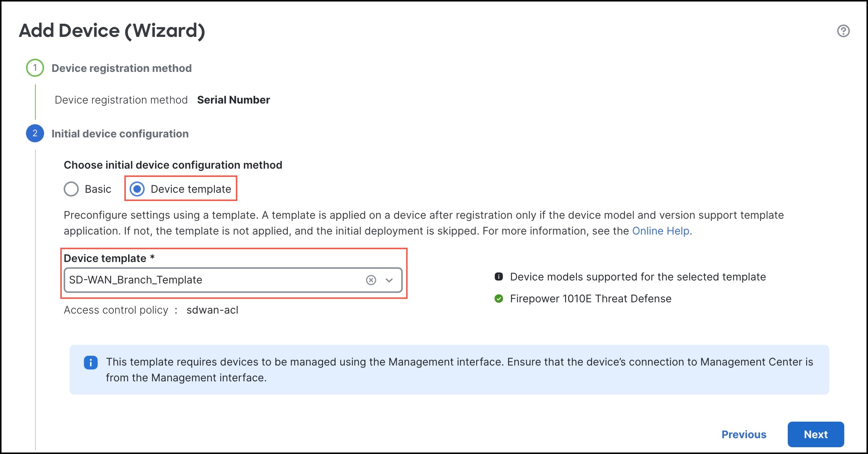Go to Initial device configuration step
This screenshot has width=868, height=454.
120,133
